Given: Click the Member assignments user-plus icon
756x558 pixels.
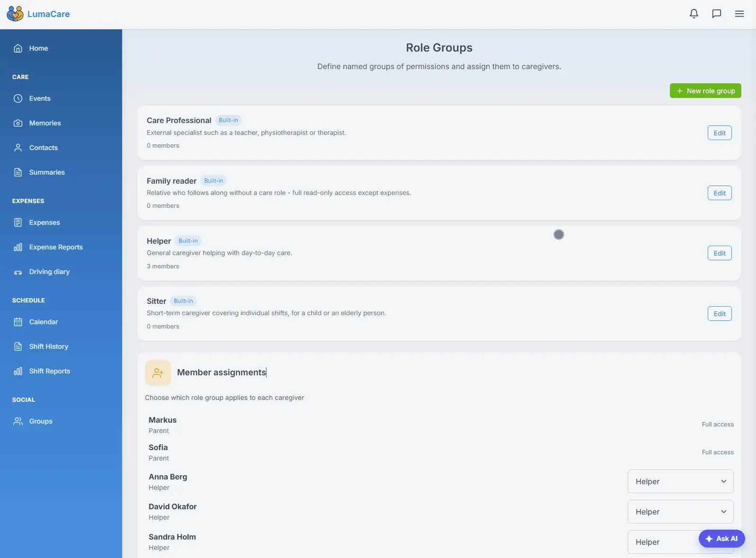Looking at the screenshot, I should pos(158,373).
